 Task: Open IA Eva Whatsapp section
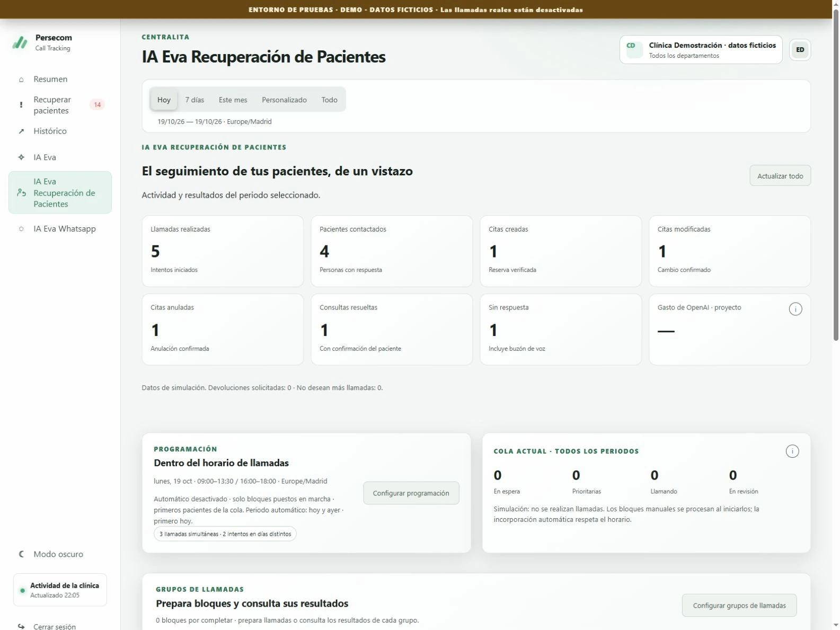(60, 229)
